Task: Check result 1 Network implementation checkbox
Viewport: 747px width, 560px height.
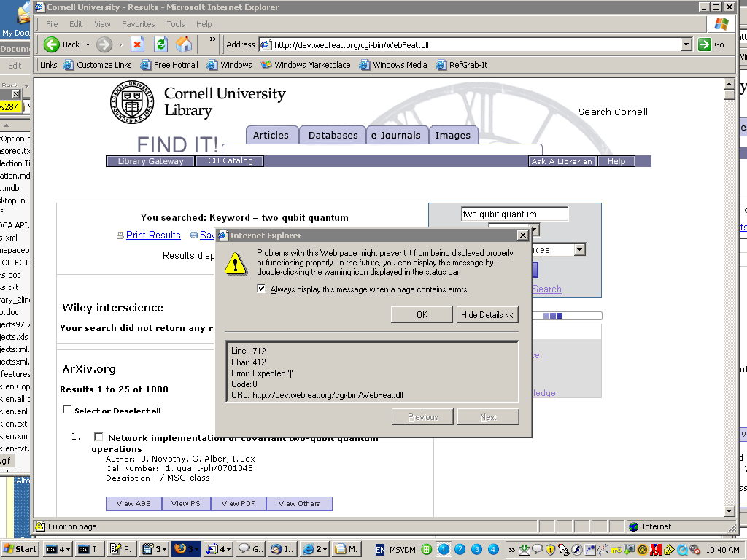Action: point(98,437)
